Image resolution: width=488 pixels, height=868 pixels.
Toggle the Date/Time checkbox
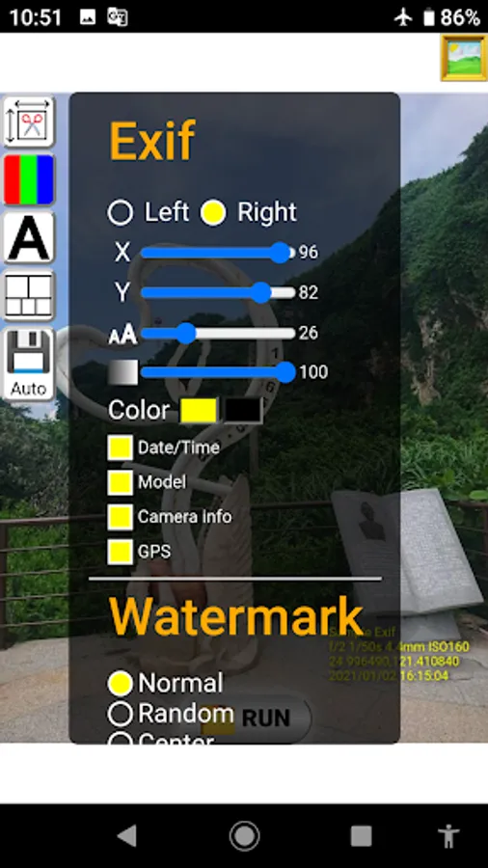click(120, 448)
